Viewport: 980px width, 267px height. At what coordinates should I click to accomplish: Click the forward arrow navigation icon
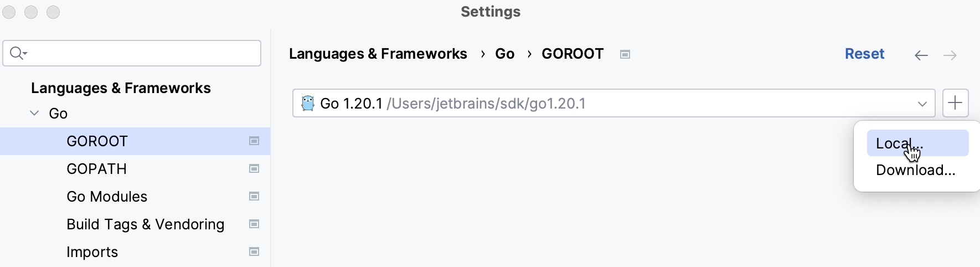pyautogui.click(x=950, y=55)
